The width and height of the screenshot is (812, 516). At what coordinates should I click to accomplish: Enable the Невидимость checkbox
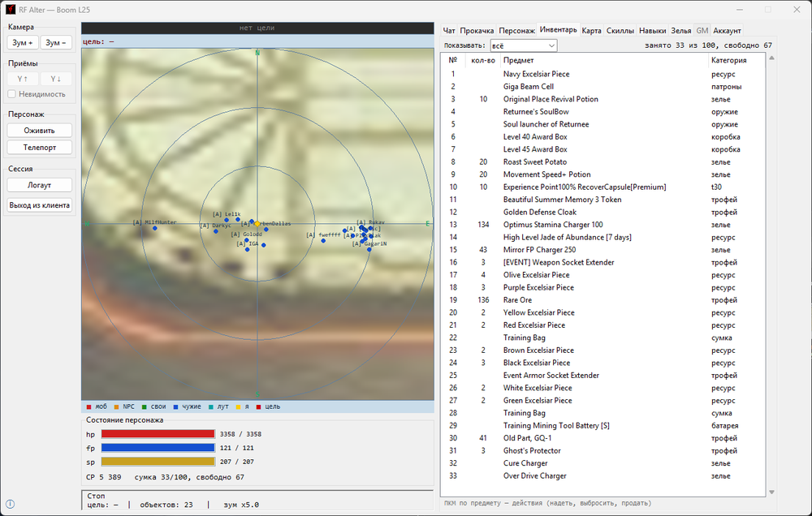(x=12, y=94)
